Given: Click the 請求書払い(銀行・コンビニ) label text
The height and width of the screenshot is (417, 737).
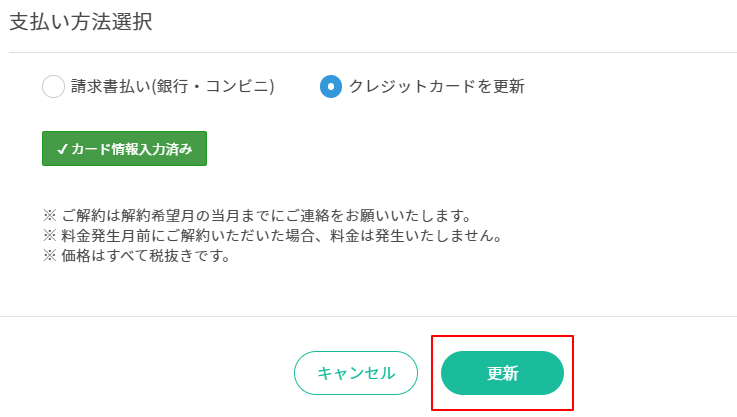Looking at the screenshot, I should [172, 87].
